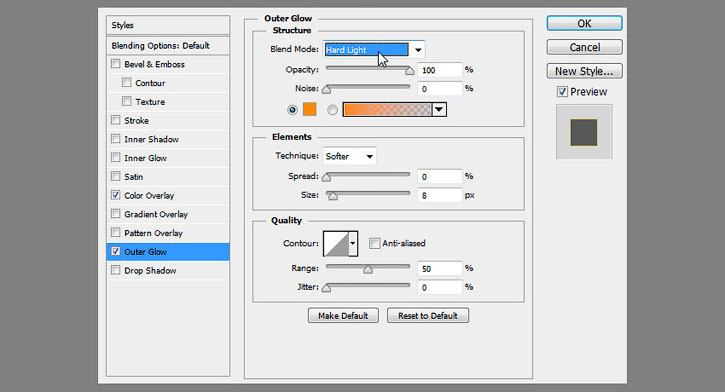Open the Color Overlay settings row

click(168, 195)
